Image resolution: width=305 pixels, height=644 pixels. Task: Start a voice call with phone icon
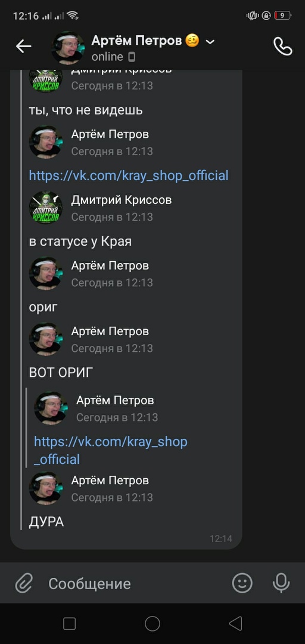(x=283, y=47)
